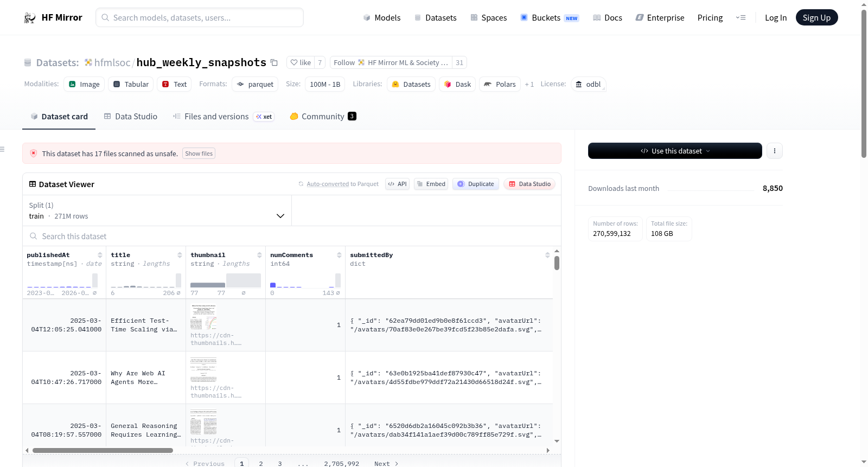Image resolution: width=868 pixels, height=467 pixels.
Task: Filter by Image modality tag
Action: coord(84,84)
